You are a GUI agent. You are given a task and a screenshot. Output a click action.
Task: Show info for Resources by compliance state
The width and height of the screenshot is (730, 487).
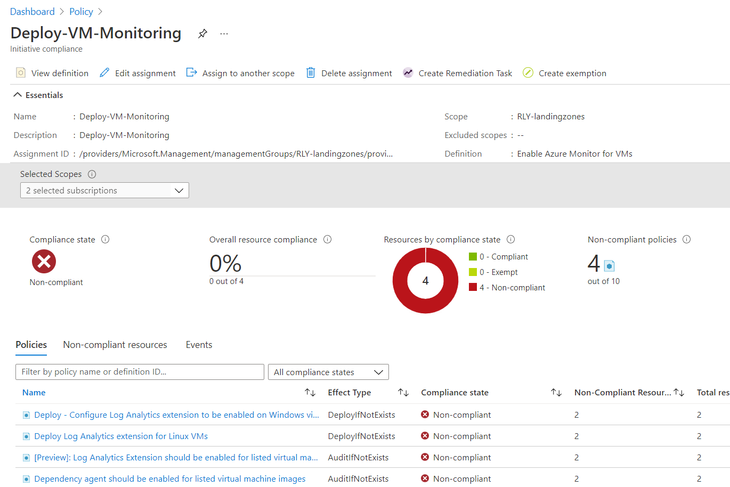click(x=511, y=239)
